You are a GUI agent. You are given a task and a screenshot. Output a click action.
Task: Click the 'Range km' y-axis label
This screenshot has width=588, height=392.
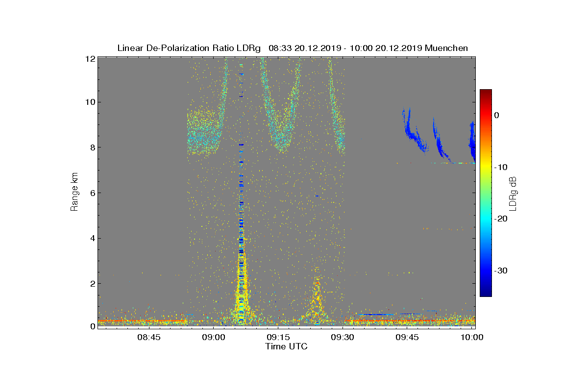point(74,193)
